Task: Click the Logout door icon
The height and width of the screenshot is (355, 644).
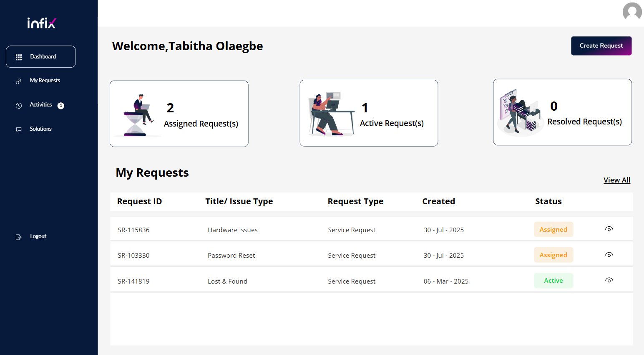Action: [x=19, y=237]
